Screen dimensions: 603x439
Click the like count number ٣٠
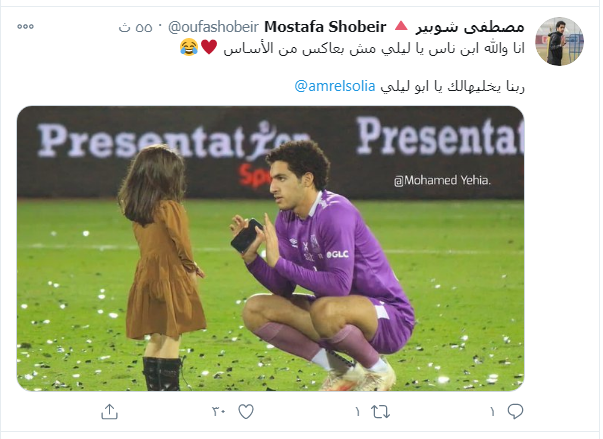click(218, 412)
